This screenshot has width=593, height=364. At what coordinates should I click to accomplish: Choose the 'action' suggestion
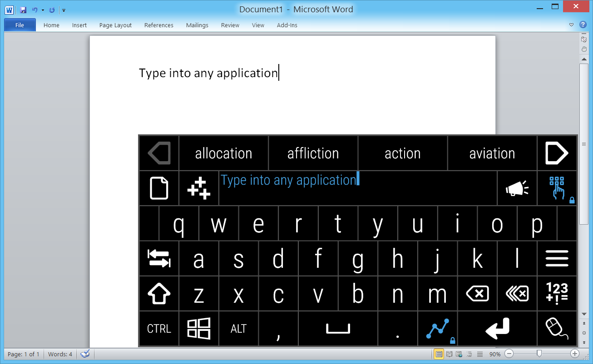click(402, 153)
